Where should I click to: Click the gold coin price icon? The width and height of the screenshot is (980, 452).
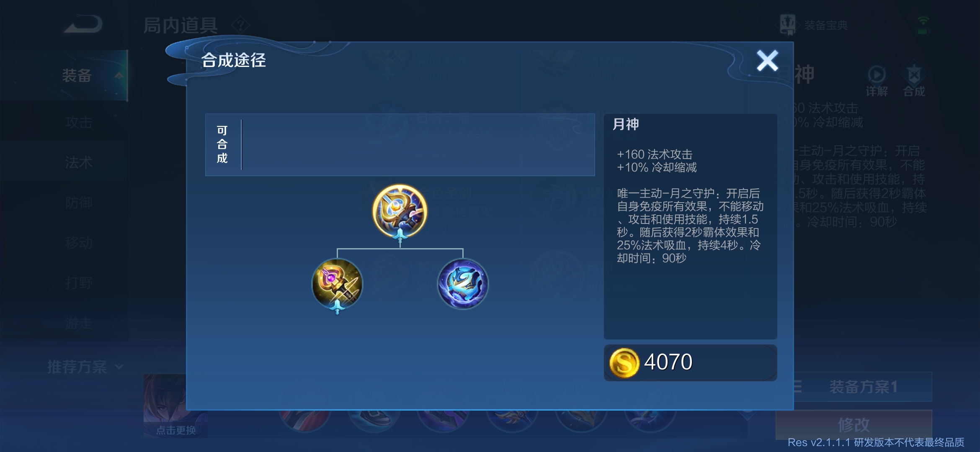point(624,363)
